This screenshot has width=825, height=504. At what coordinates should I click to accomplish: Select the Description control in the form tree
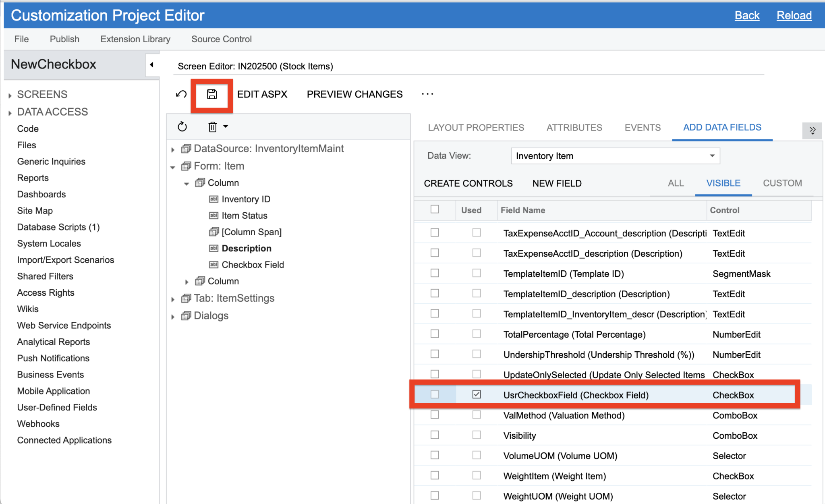click(x=247, y=248)
